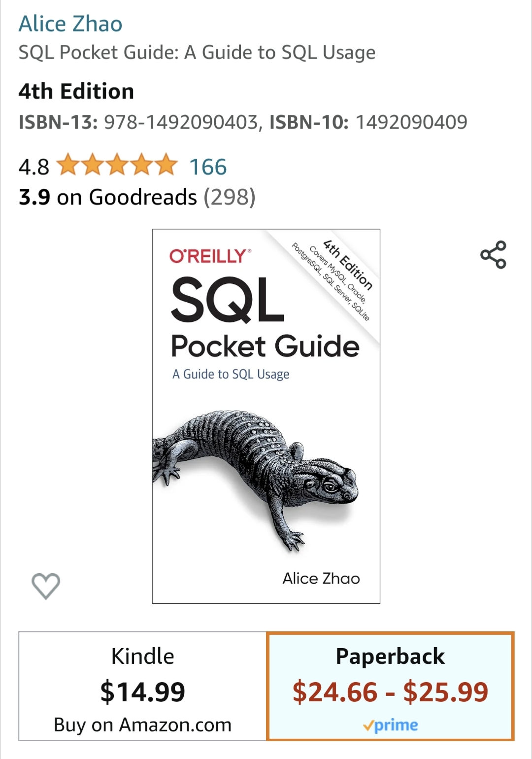Tap the $14.99 Kindle price
Image resolution: width=532 pixels, height=759 pixels.
(x=142, y=691)
